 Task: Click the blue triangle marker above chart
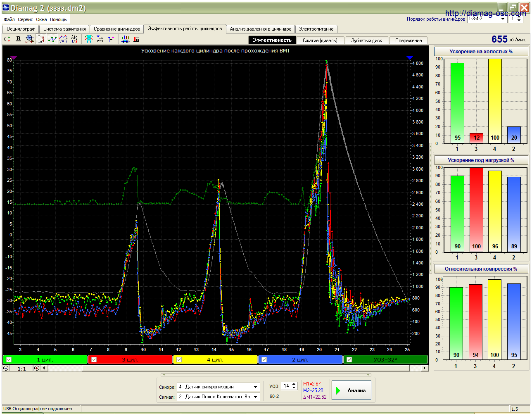click(x=409, y=58)
